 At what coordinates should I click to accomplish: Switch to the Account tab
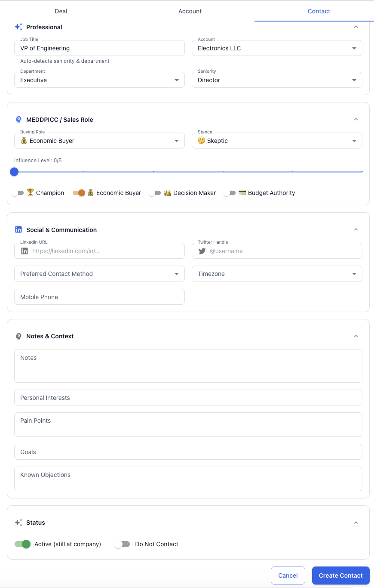coord(190,11)
